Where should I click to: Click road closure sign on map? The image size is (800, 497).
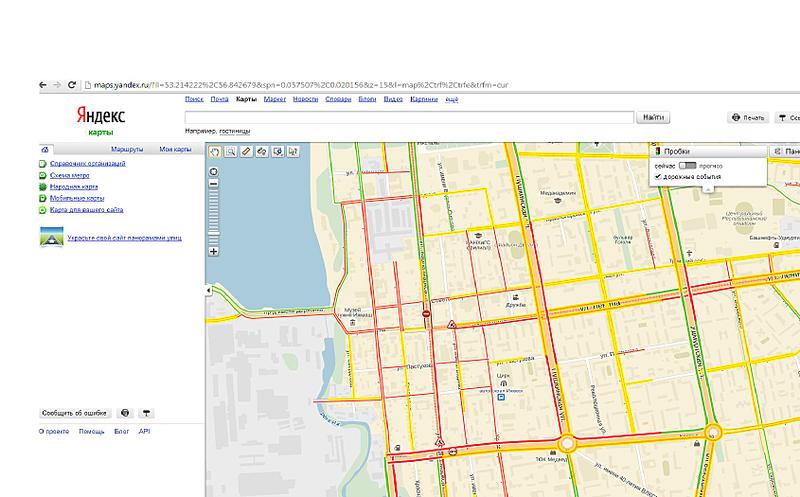[427, 314]
